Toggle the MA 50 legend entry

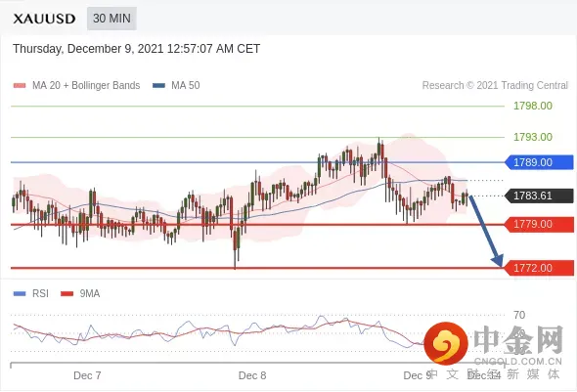(176, 85)
